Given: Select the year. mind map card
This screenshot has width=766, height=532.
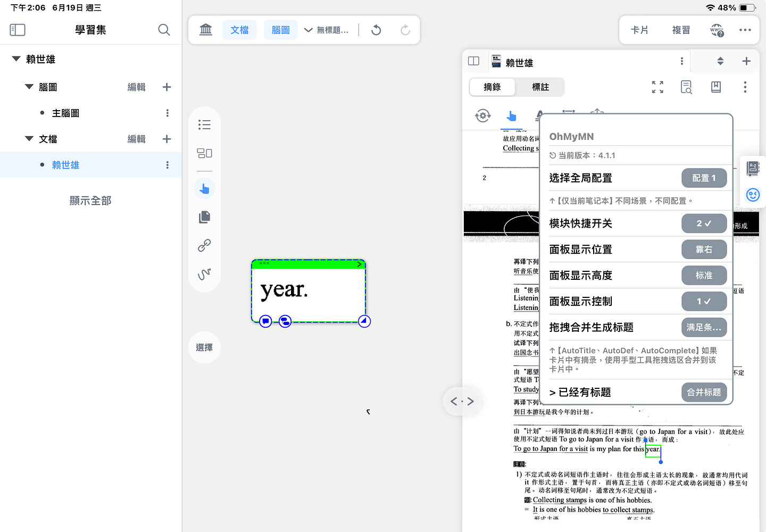Looking at the screenshot, I should [309, 290].
